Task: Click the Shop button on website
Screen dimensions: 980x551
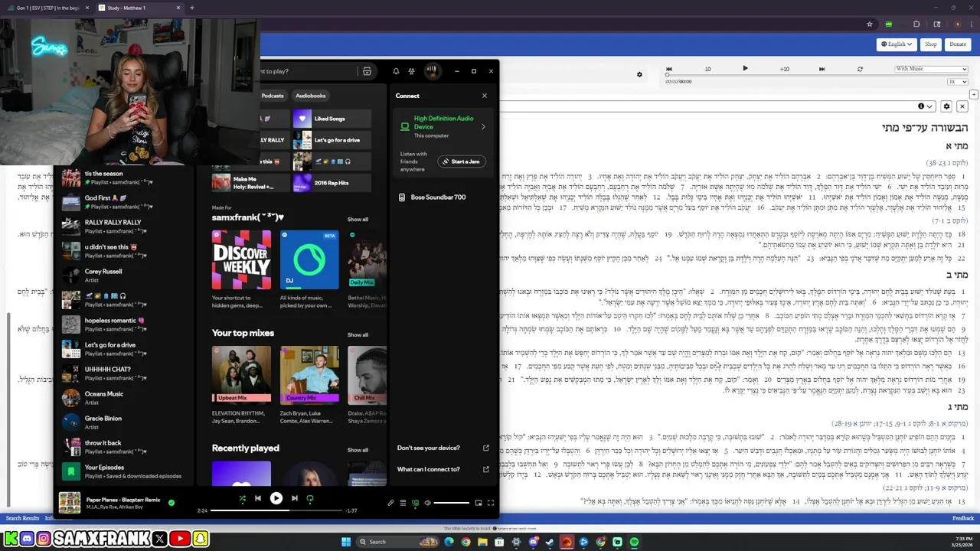Action: 930,44
